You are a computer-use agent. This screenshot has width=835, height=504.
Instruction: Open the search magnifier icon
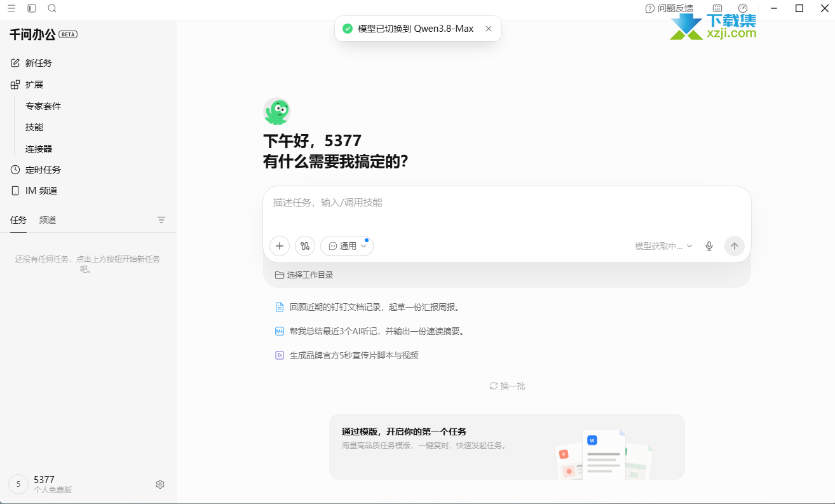pos(52,8)
